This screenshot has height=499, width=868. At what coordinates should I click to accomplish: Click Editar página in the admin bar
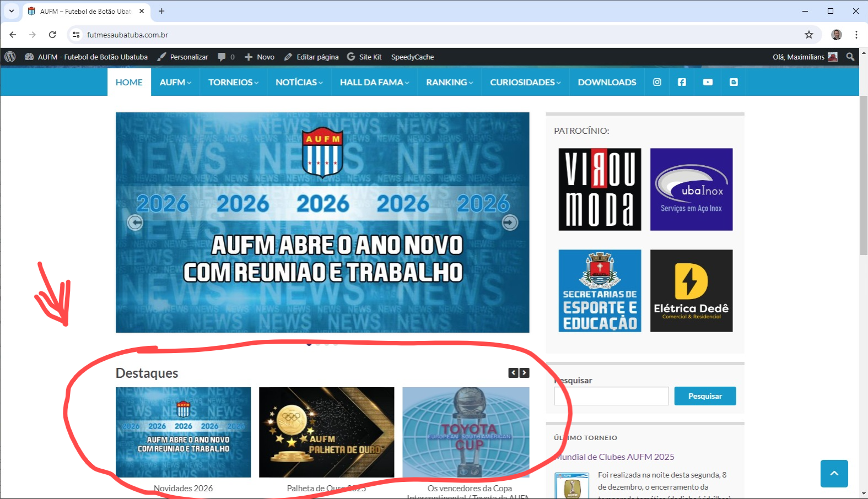pos(312,57)
